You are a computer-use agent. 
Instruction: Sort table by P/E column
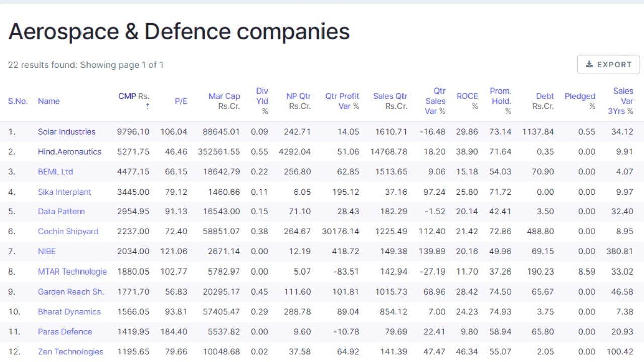click(x=181, y=101)
